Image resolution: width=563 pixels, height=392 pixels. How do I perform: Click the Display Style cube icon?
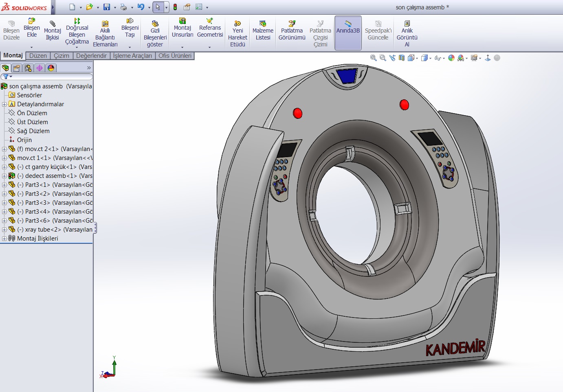coord(424,58)
